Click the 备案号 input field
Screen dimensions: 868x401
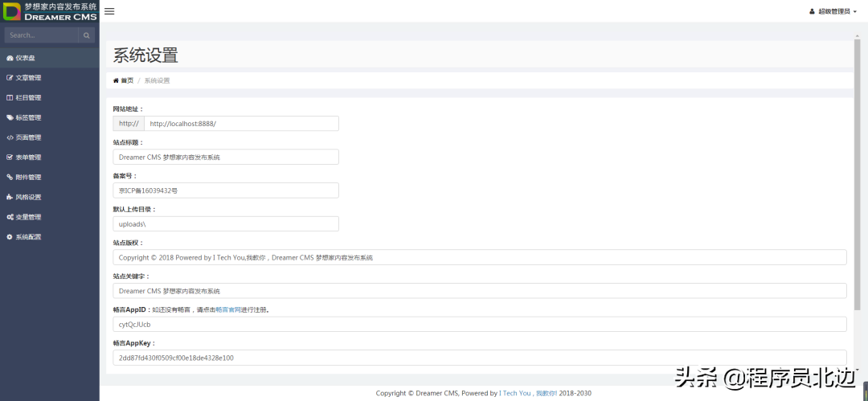[226, 190]
